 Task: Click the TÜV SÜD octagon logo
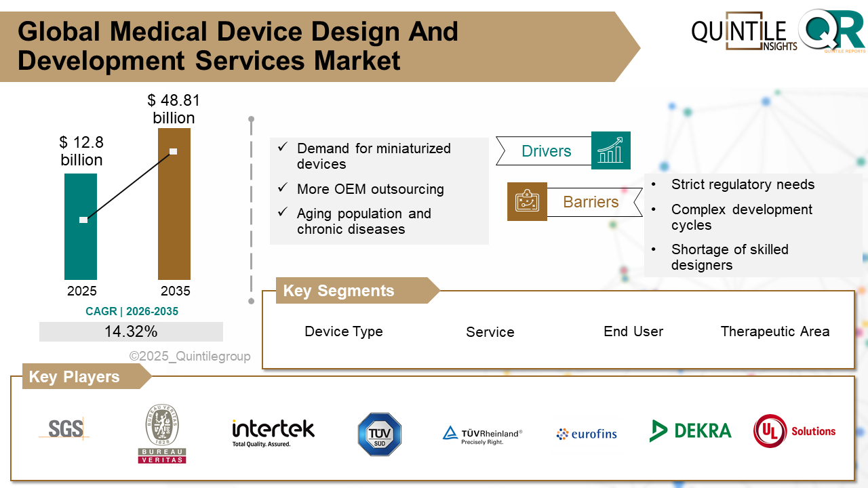coord(380,434)
